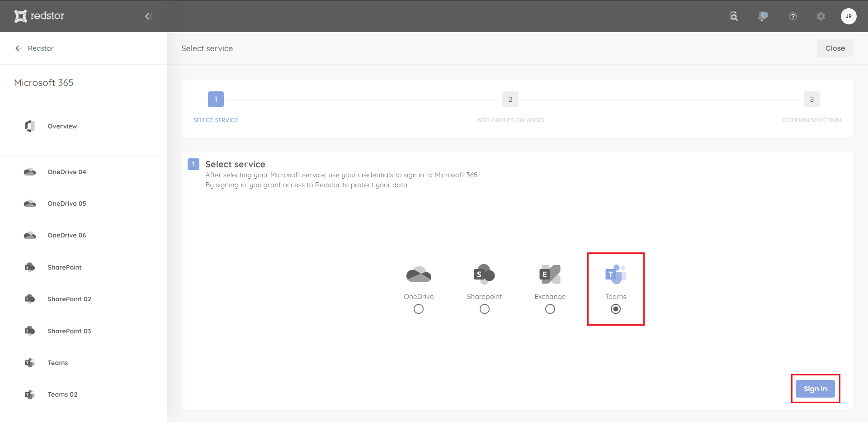The image size is (868, 422).
Task: Close the Select service wizard
Action: (x=835, y=48)
